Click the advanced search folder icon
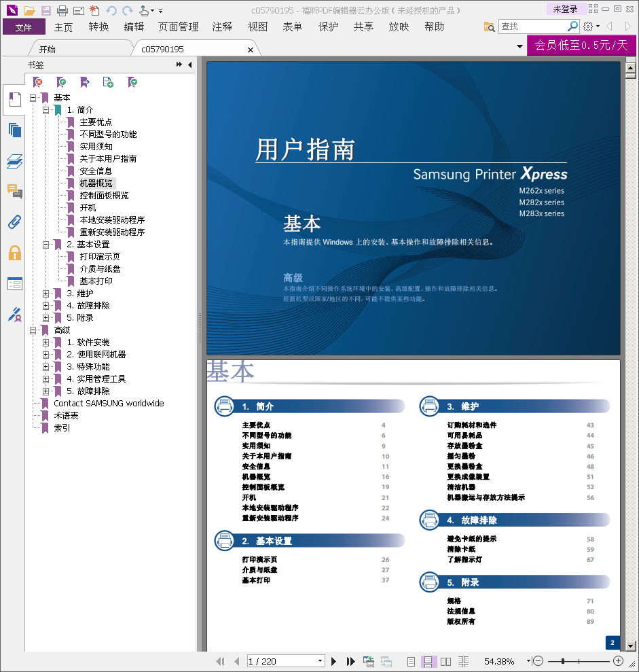639x672 pixels. point(489,26)
